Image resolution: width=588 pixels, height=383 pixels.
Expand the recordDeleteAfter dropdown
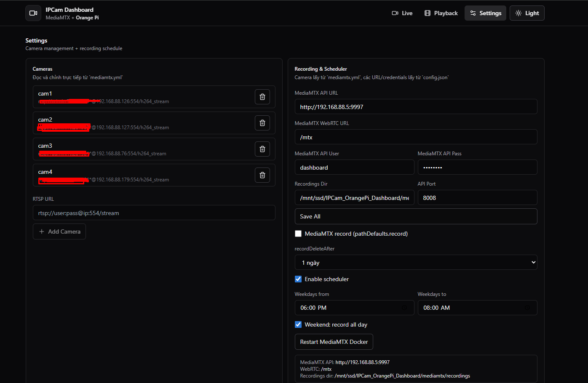(x=416, y=262)
